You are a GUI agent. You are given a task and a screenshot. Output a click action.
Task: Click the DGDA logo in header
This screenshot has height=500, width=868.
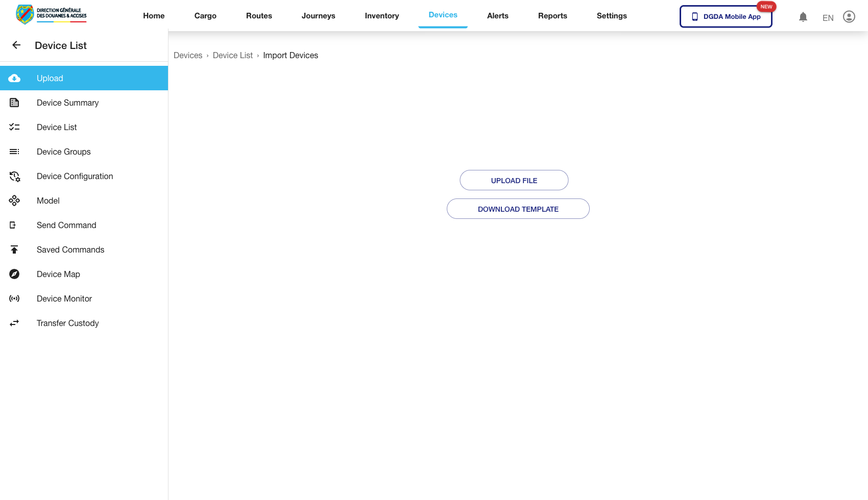coord(51,14)
